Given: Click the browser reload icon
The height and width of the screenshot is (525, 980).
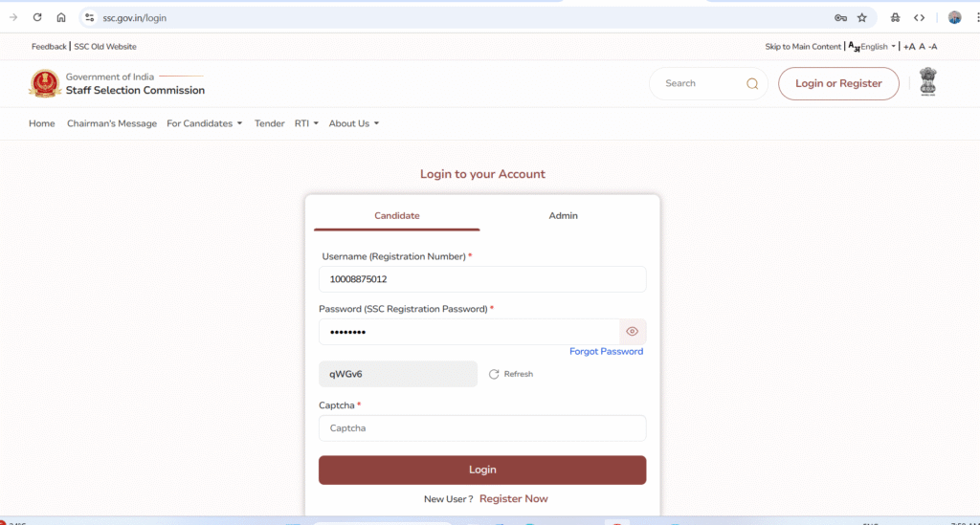Looking at the screenshot, I should click(37, 17).
